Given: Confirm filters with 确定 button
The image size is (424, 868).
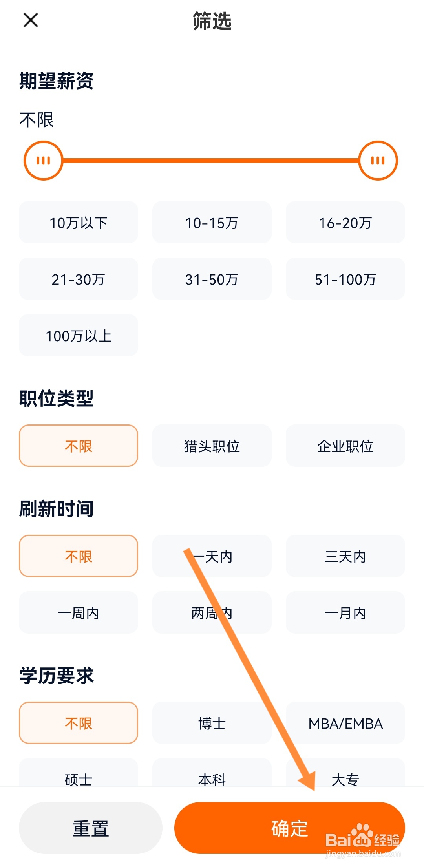Looking at the screenshot, I should click(x=290, y=828).
